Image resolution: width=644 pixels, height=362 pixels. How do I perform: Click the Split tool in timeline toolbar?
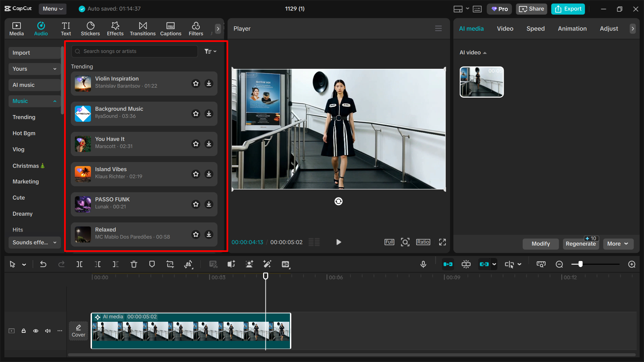pyautogui.click(x=80, y=264)
